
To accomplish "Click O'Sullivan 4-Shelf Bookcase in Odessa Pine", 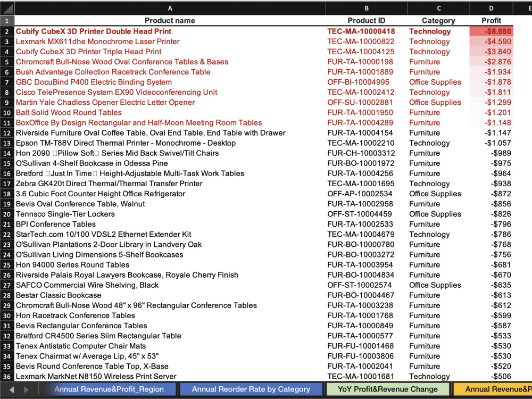I will point(170,163).
